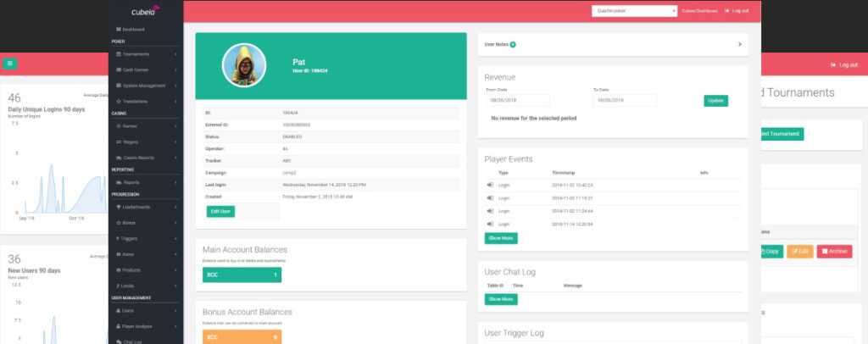Screen dimensions: 868x344
Task: Click the Bonus star icon in sidebar
Action: [119, 223]
